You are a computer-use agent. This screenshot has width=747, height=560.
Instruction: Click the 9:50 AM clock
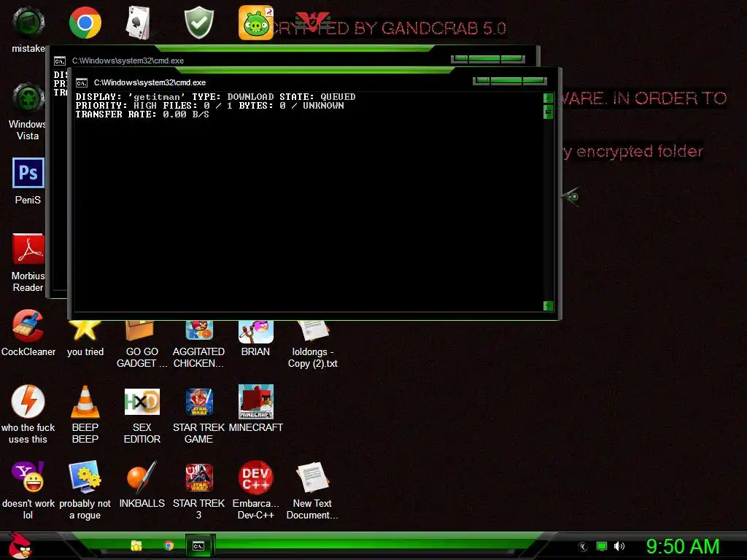682,546
